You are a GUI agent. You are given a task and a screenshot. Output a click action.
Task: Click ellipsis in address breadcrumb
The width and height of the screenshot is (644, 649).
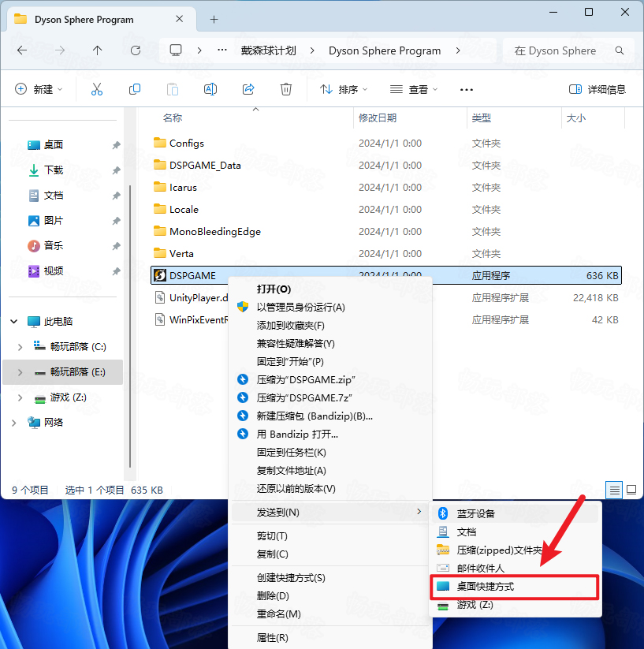[x=222, y=50]
